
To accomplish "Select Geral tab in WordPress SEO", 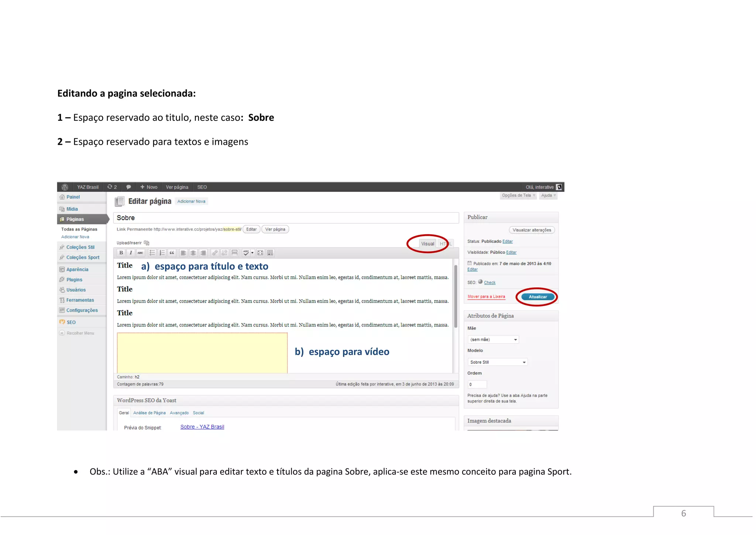I will pyautogui.click(x=124, y=413).
